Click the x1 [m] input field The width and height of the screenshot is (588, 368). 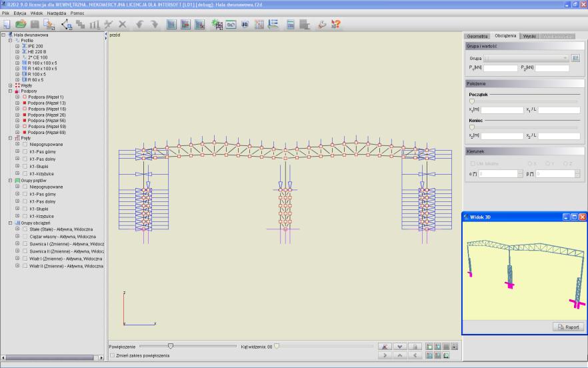[x=502, y=110]
